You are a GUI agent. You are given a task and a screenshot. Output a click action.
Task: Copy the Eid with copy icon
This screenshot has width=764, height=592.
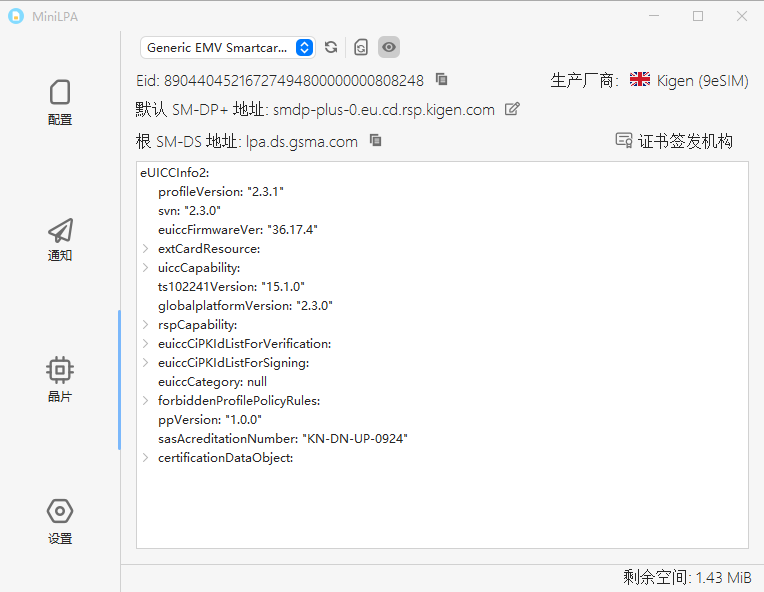441,79
